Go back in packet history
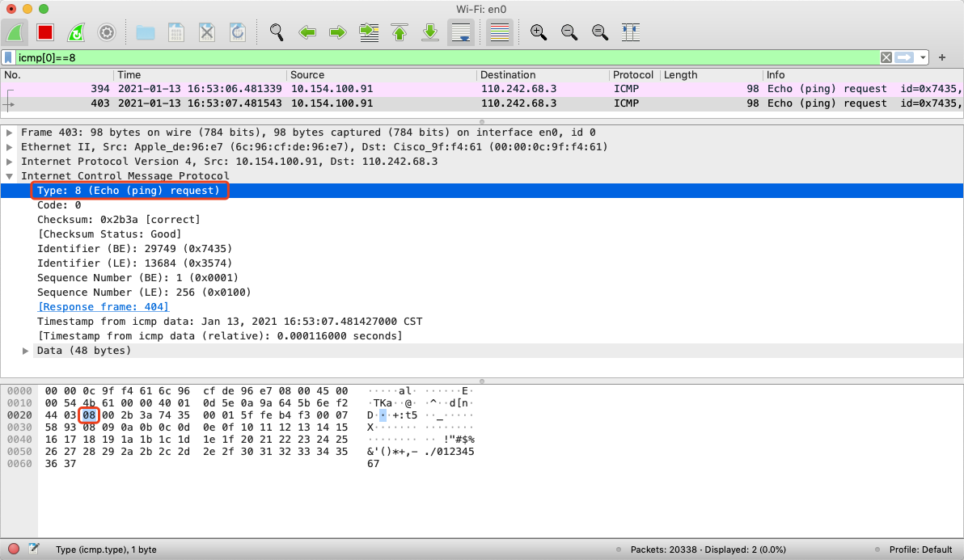 (x=307, y=32)
